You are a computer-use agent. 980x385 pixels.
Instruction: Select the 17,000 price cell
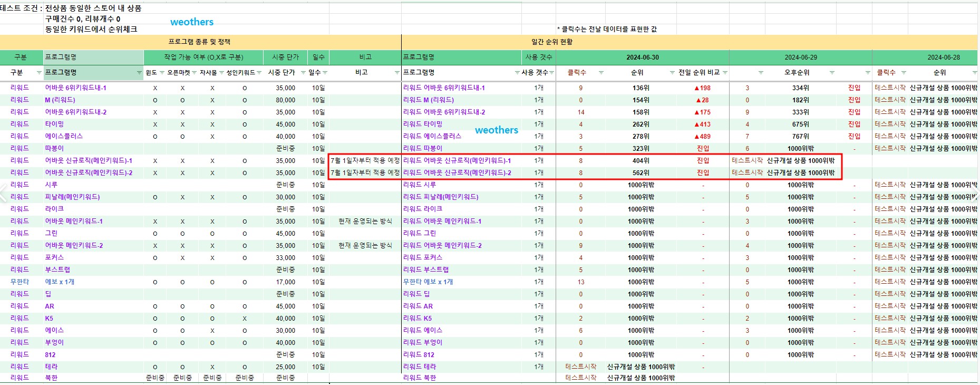[285, 282]
